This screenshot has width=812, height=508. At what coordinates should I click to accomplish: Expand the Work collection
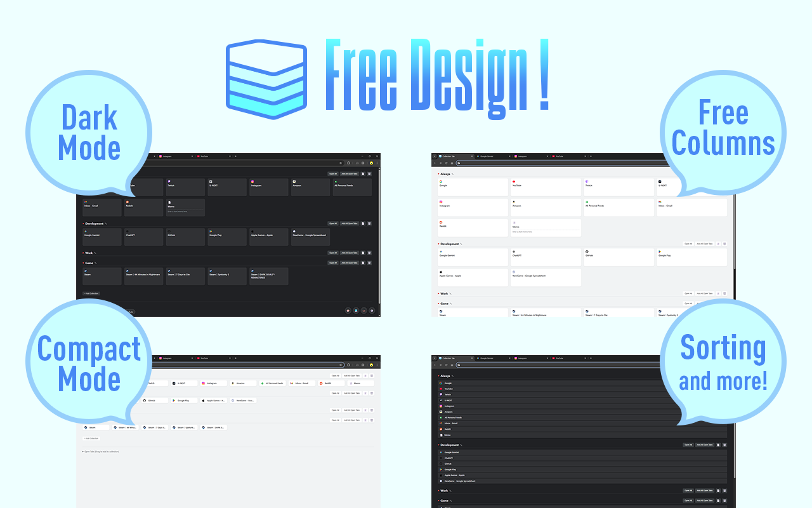point(83,253)
